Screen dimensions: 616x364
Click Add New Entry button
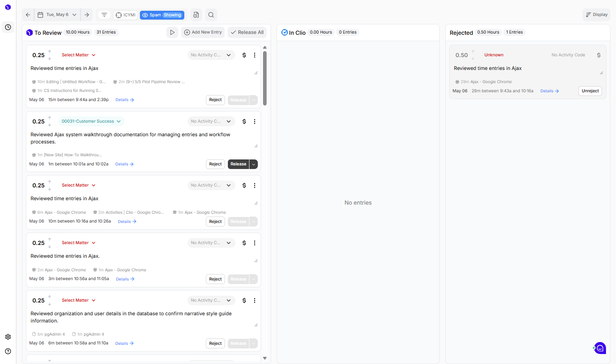point(203,32)
